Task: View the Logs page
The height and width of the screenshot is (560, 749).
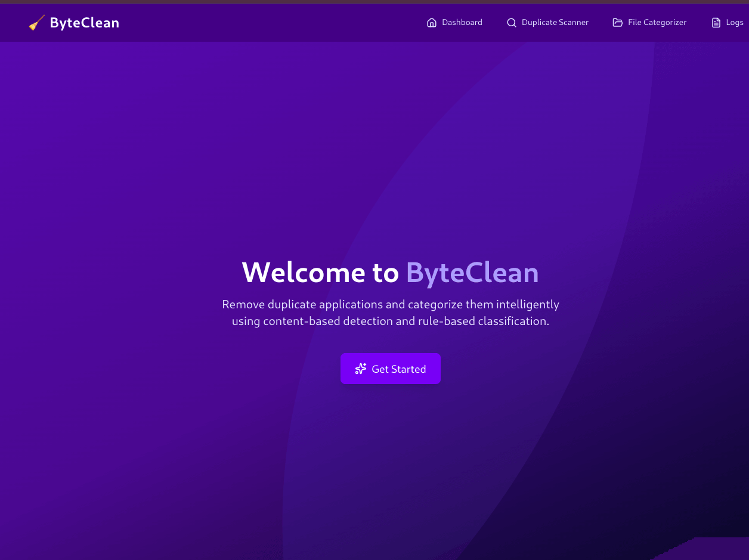Action: click(x=728, y=23)
